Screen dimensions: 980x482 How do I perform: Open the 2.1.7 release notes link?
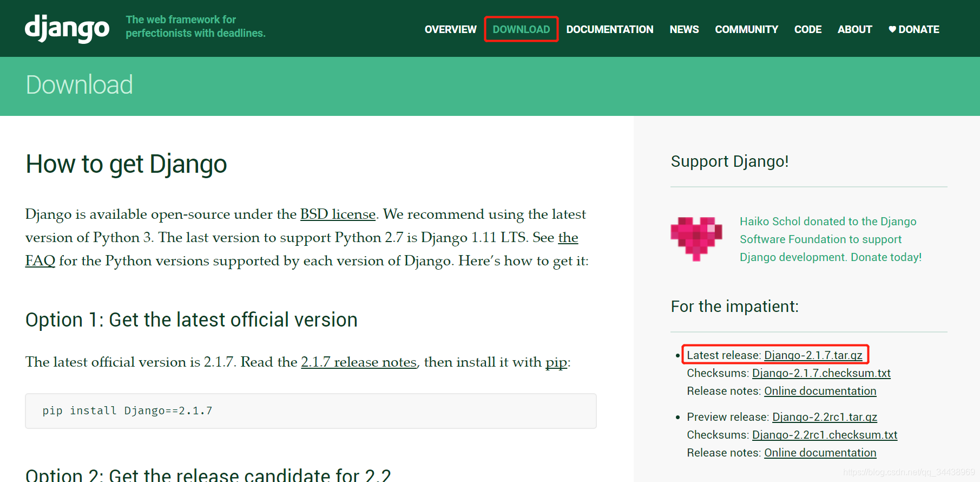tap(359, 362)
